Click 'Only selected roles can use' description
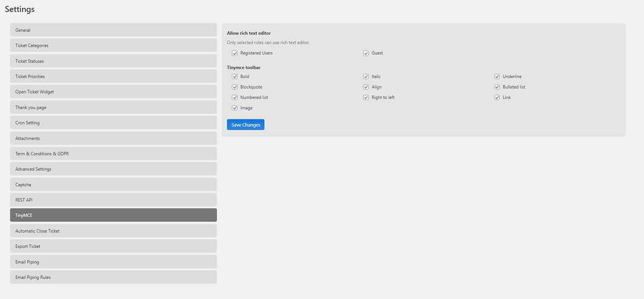 pyautogui.click(x=268, y=42)
